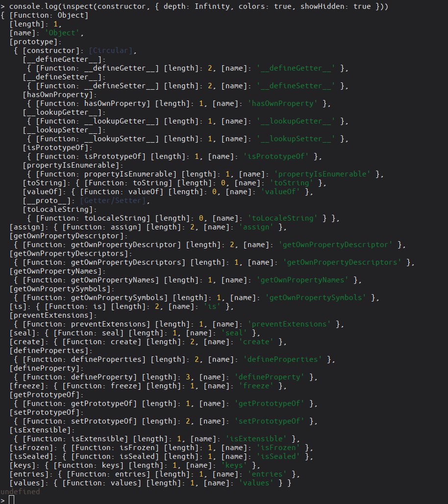Select the '[setPrototypeOf]:' label
Image resolution: width=448 pixels, height=504 pixels.
46,412
